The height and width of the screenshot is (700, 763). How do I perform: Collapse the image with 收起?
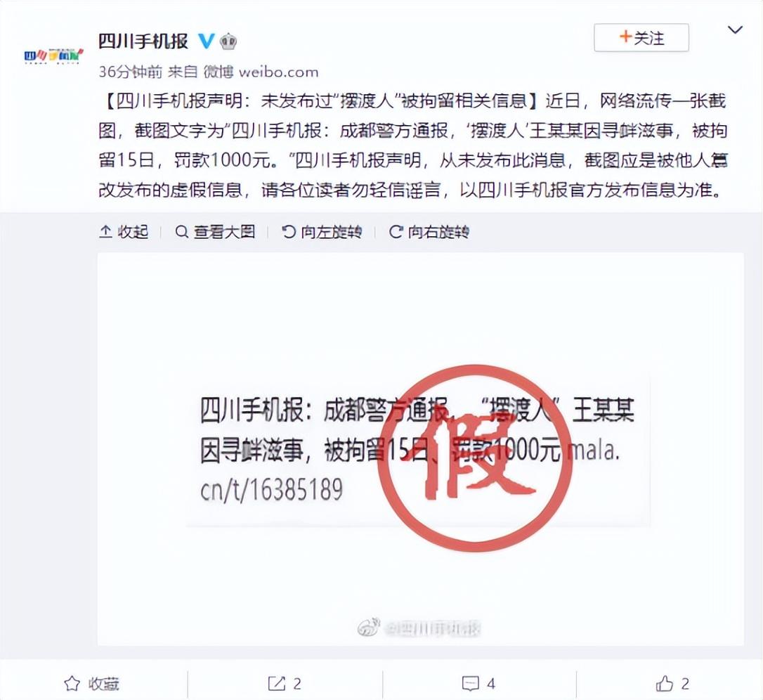pyautogui.click(x=124, y=232)
